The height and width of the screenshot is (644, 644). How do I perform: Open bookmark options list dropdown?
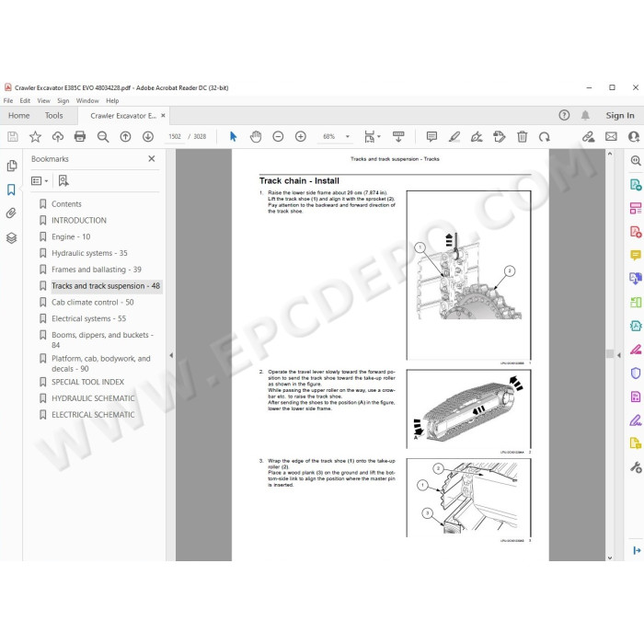(x=40, y=180)
